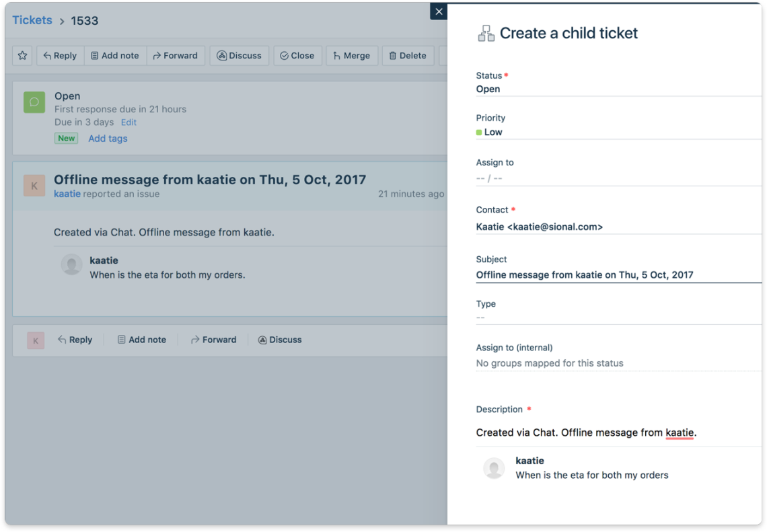Star the ticket using the favorite icon
Image resolution: width=767 pixels, height=532 pixels.
(x=22, y=55)
